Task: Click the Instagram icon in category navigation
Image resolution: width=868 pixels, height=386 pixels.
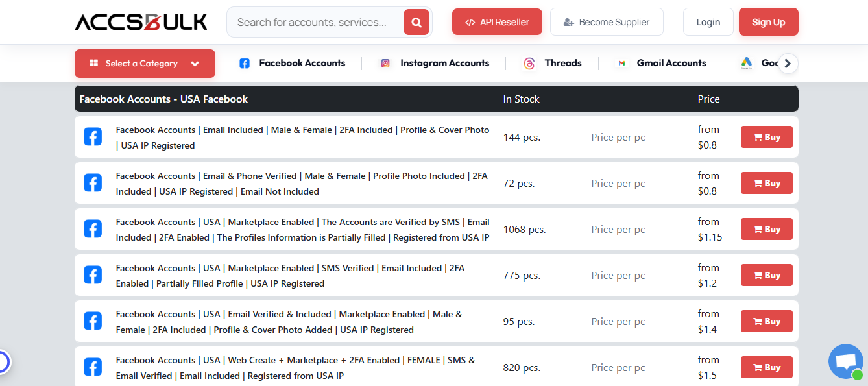Action: 385,63
